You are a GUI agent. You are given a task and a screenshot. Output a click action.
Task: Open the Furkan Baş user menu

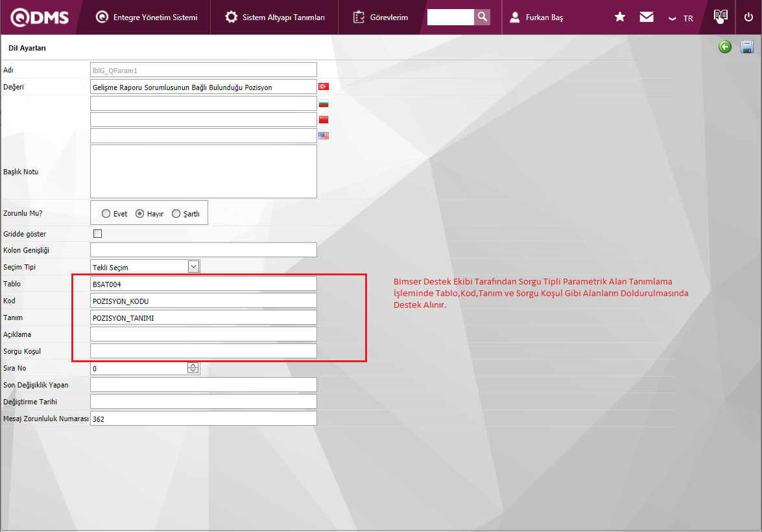pyautogui.click(x=536, y=17)
